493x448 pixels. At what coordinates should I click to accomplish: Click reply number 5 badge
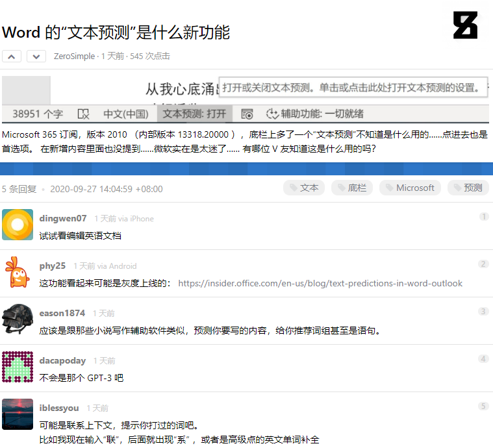483,406
